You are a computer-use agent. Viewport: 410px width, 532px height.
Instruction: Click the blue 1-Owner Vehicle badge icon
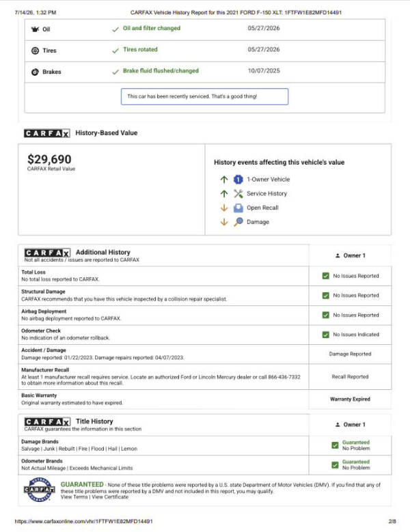238,179
